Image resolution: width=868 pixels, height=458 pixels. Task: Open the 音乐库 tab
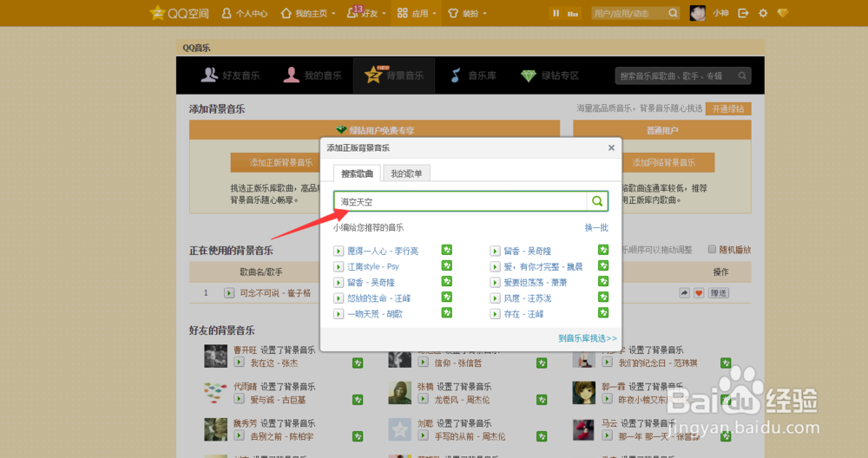[474, 75]
